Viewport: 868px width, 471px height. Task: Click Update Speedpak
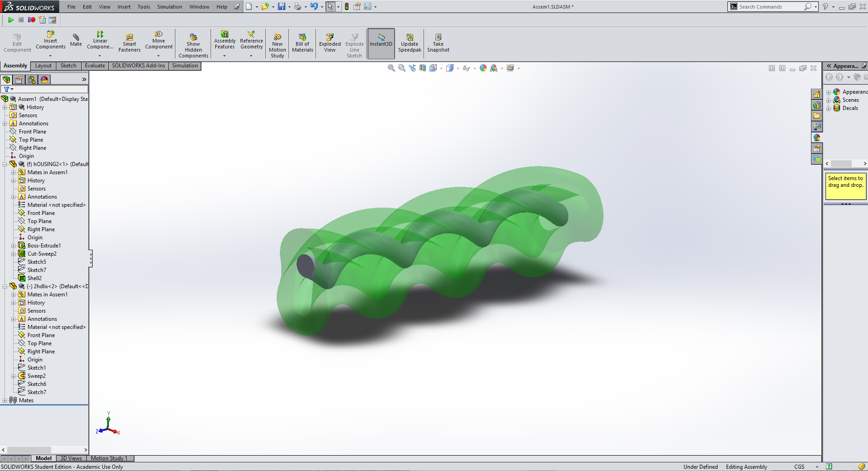(x=410, y=43)
